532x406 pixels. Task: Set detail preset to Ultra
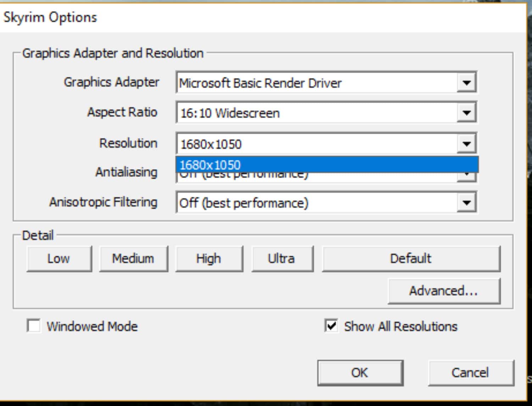[282, 258]
